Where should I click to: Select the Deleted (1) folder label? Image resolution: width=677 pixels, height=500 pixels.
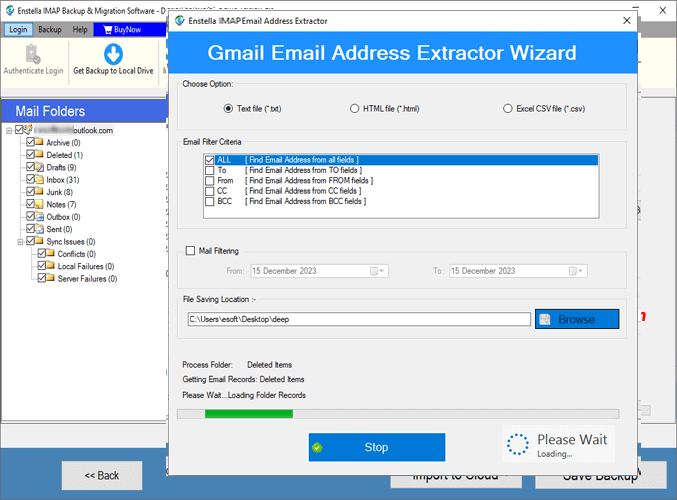(x=64, y=155)
